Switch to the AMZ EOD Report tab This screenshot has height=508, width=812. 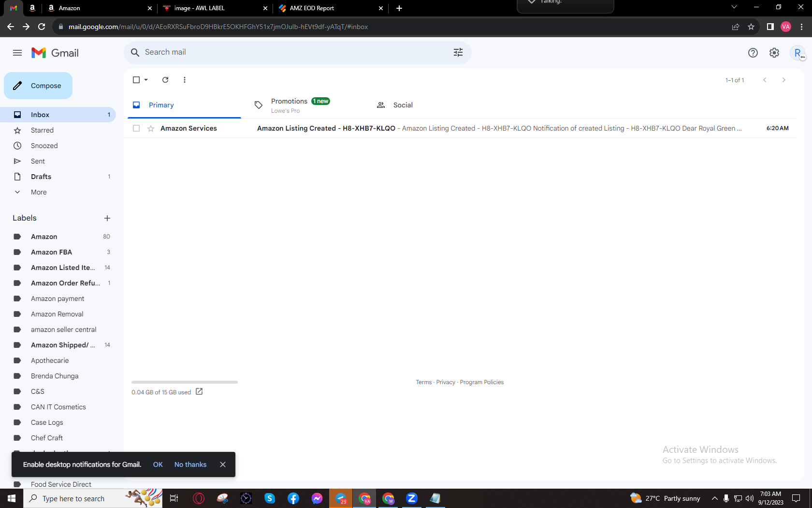click(330, 8)
